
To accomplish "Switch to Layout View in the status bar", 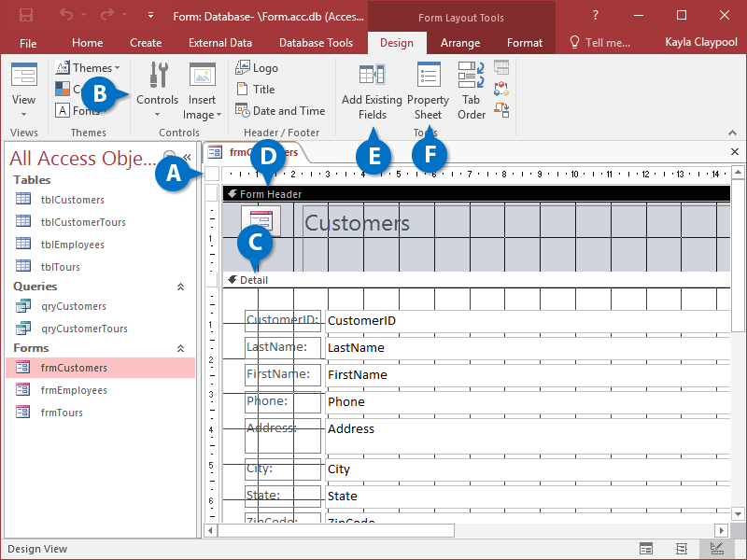I will coord(681,549).
